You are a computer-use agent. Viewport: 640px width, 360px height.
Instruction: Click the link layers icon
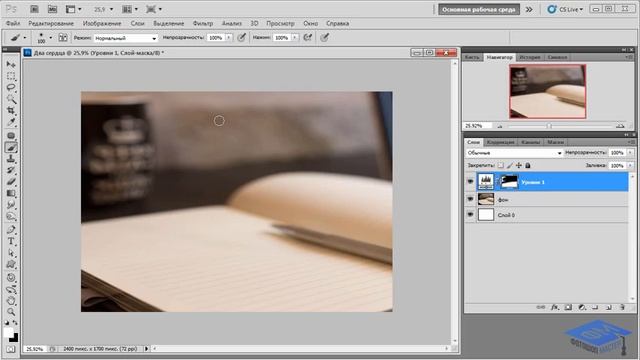coord(540,307)
